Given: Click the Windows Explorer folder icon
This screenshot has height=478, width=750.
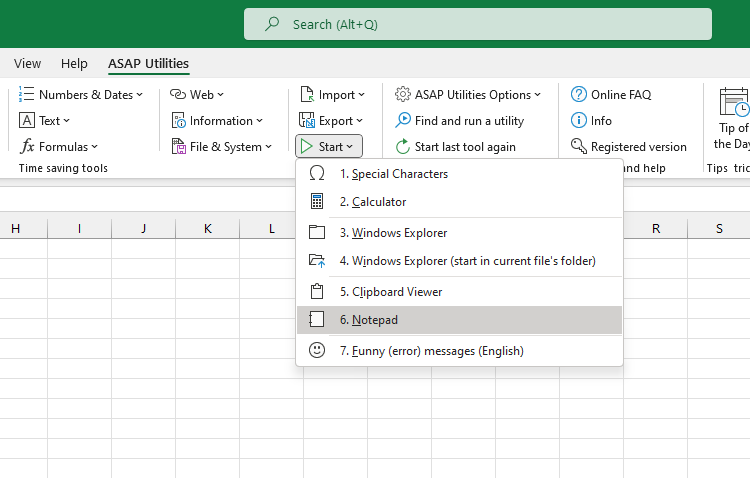Looking at the screenshot, I should click(x=317, y=233).
